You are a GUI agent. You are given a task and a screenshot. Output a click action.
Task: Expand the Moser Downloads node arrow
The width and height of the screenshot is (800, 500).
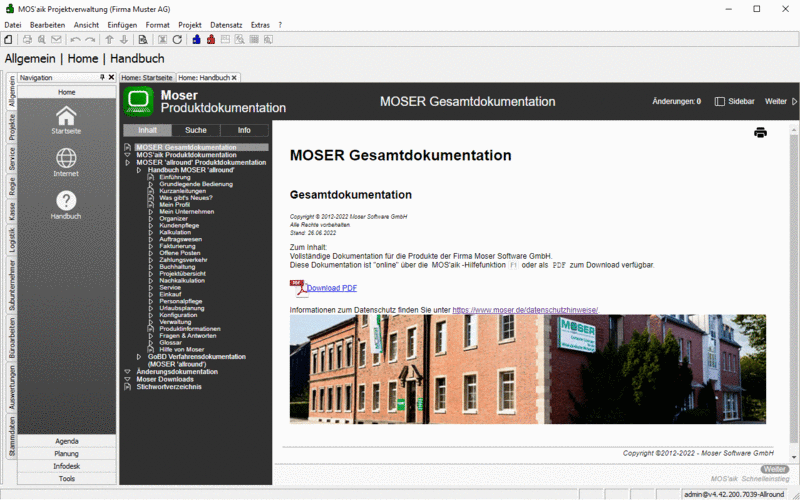[x=128, y=380]
